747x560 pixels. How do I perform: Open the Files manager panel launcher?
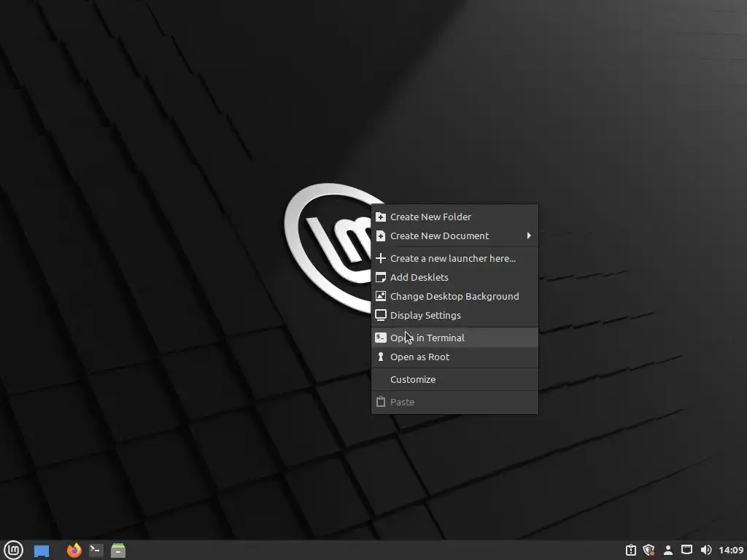(x=117, y=550)
